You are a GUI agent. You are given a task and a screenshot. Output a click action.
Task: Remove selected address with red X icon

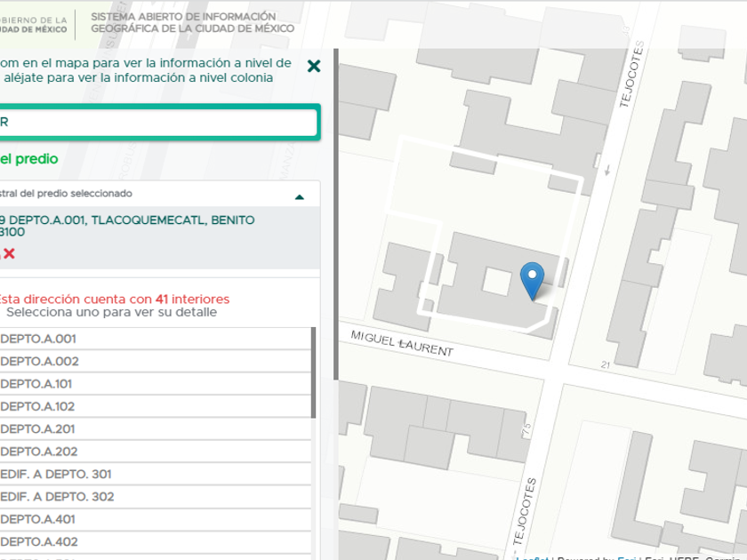(9, 253)
